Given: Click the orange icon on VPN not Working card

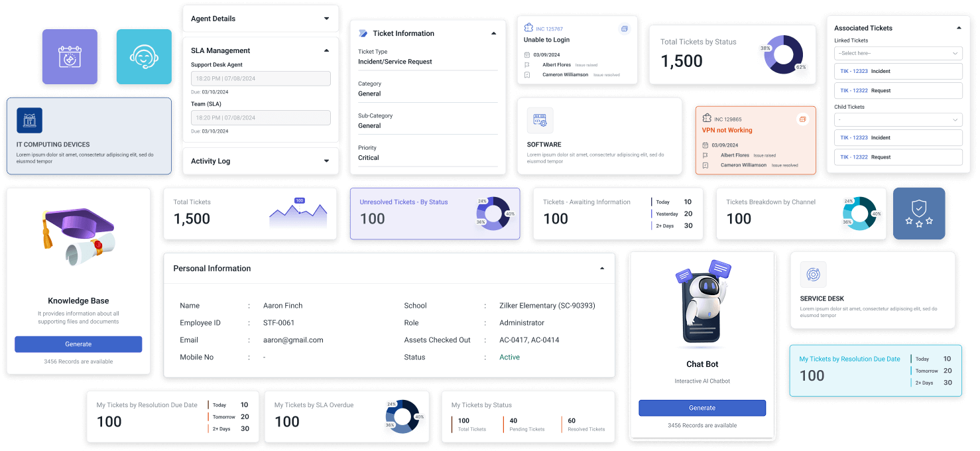Looking at the screenshot, I should [x=802, y=119].
